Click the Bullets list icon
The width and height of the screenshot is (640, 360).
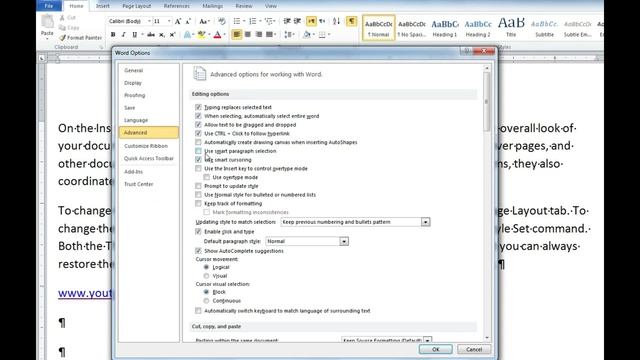click(237, 21)
